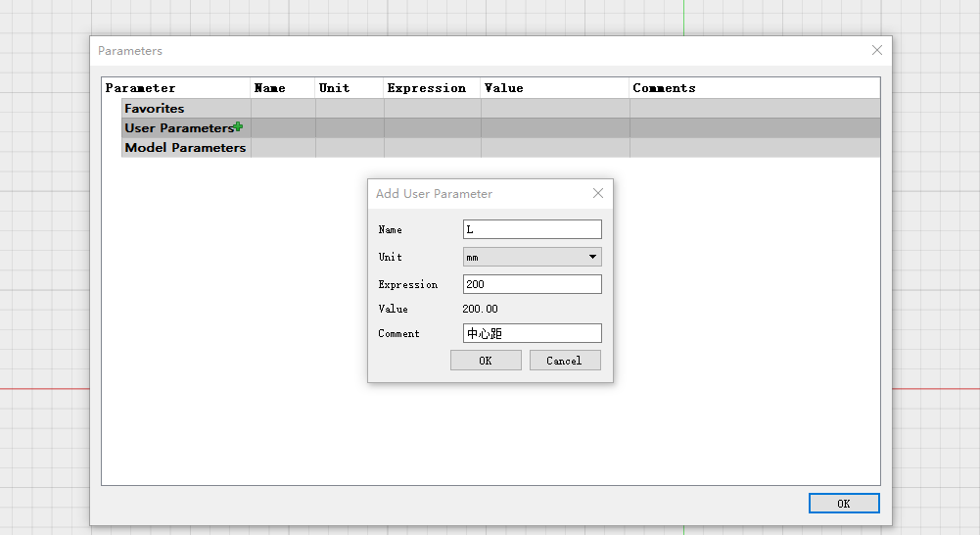This screenshot has height=535, width=980.
Task: Select the Favorites row
Action: click(500, 108)
